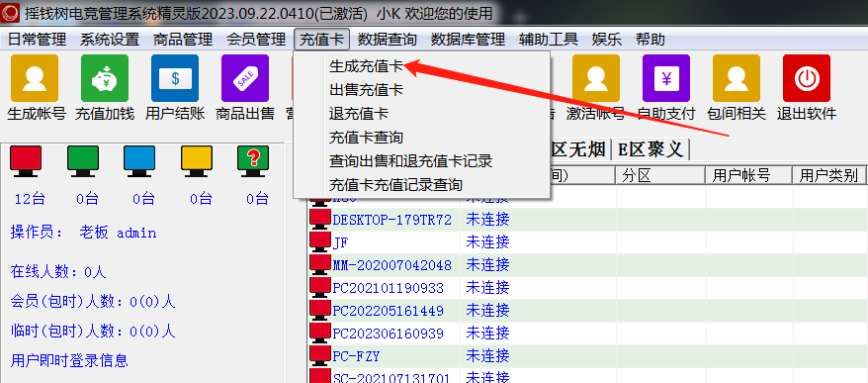This screenshot has width=868, height=383.
Task: Click the blue monitor status icon
Action: click(139, 161)
